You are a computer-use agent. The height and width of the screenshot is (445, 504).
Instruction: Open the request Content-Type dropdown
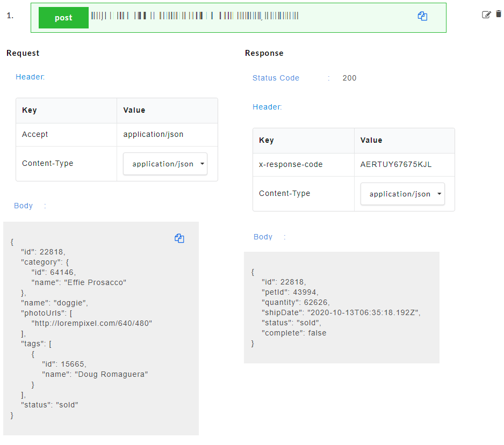(165, 164)
